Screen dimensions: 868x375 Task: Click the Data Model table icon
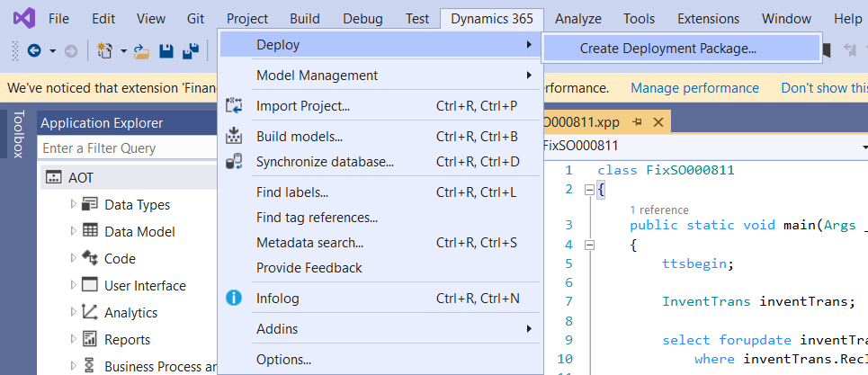(90, 230)
